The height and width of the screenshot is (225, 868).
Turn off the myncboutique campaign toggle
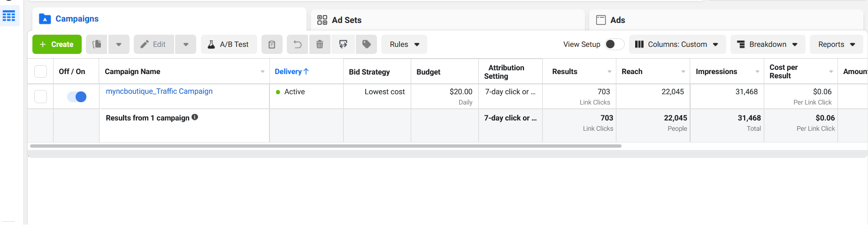[x=77, y=97]
